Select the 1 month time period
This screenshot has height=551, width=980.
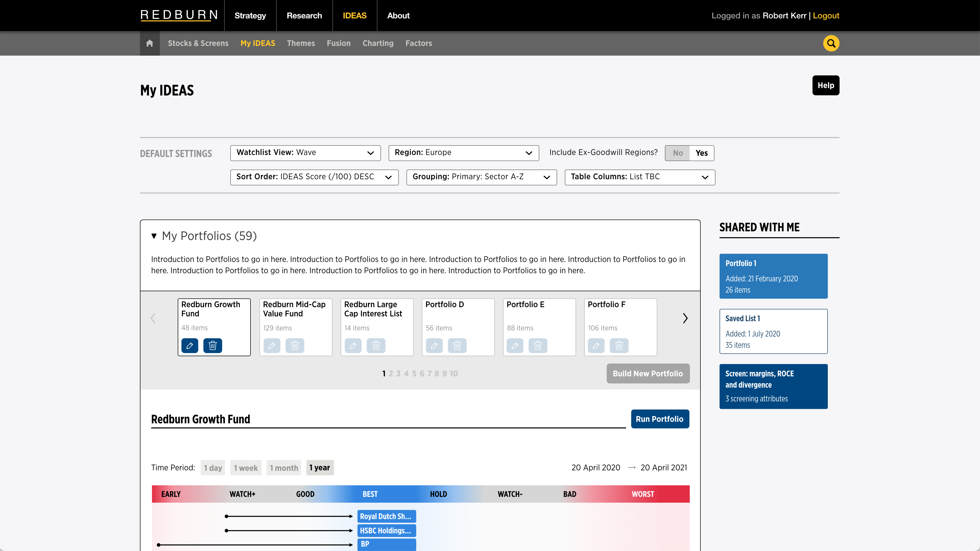(284, 468)
